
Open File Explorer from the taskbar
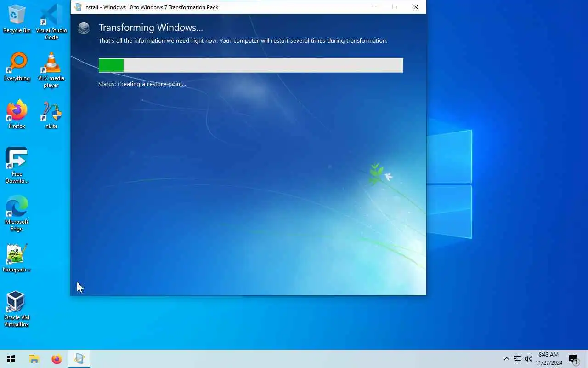point(34,359)
